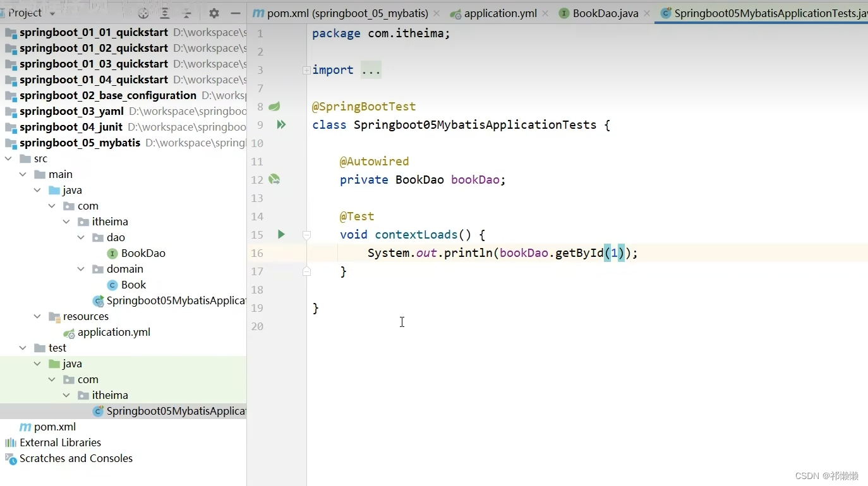Click the Spring leaf gutter icon on line 8

[274, 106]
